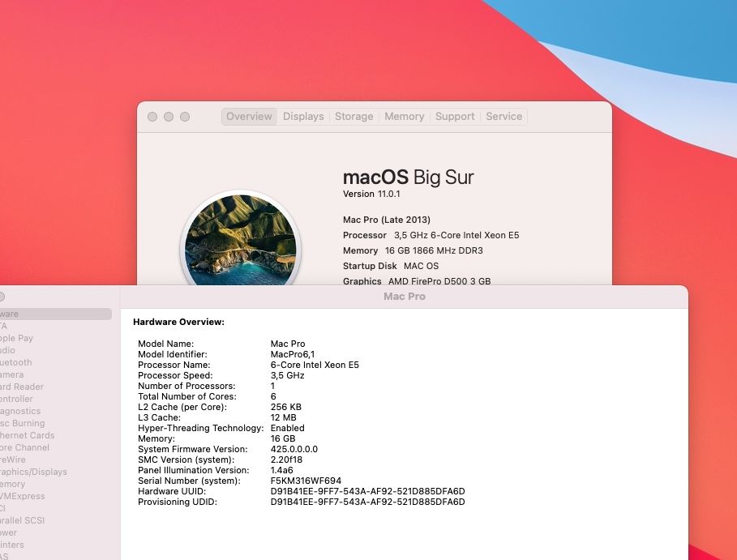This screenshot has height=560, width=737.
Task: Select Fibre Channel in the sidebar
Action: pyautogui.click(x=24, y=447)
